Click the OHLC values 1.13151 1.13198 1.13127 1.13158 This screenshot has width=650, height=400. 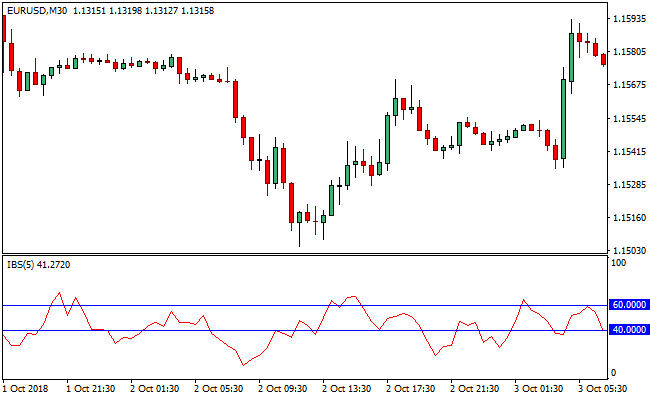pyautogui.click(x=143, y=11)
